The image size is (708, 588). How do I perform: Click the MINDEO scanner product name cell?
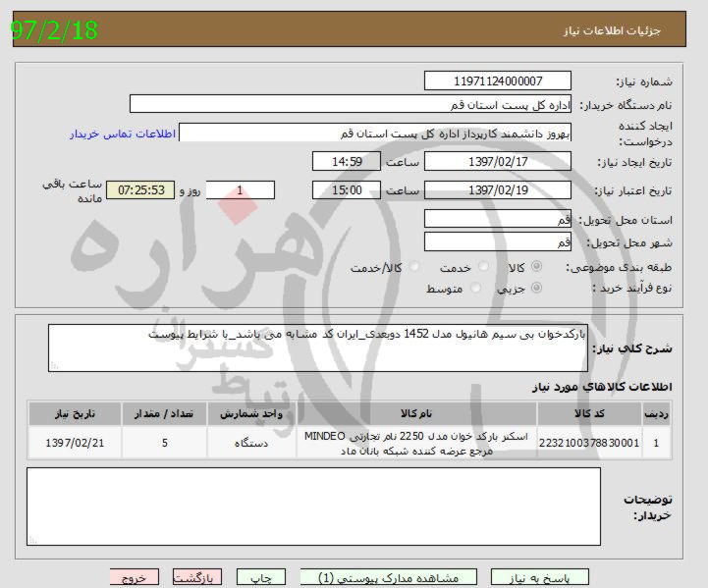click(416, 443)
